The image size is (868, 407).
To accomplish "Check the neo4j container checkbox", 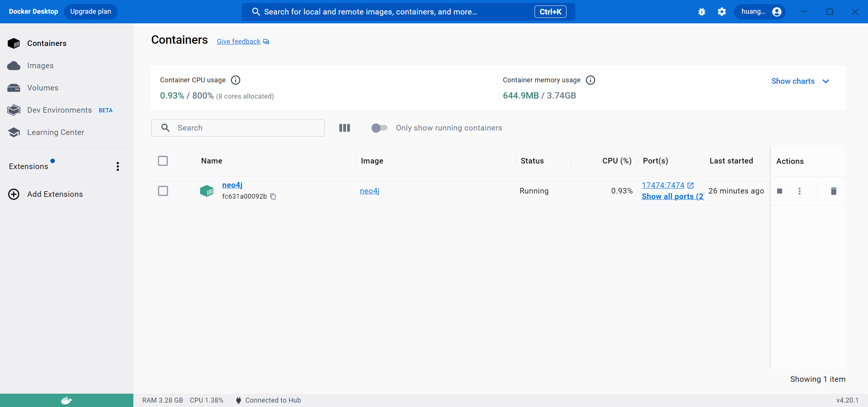I will coord(163,191).
